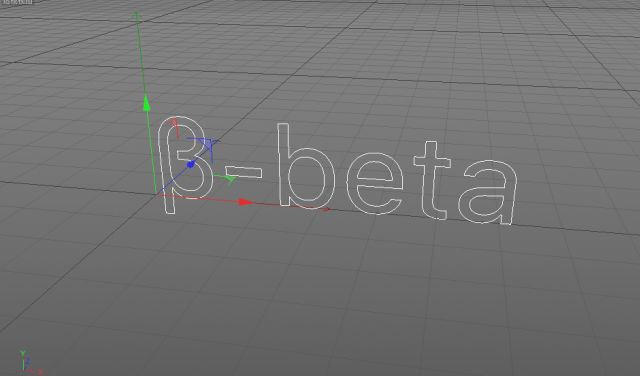Select the hyphen spline outline
This screenshot has height=376, width=640.
pos(244,172)
